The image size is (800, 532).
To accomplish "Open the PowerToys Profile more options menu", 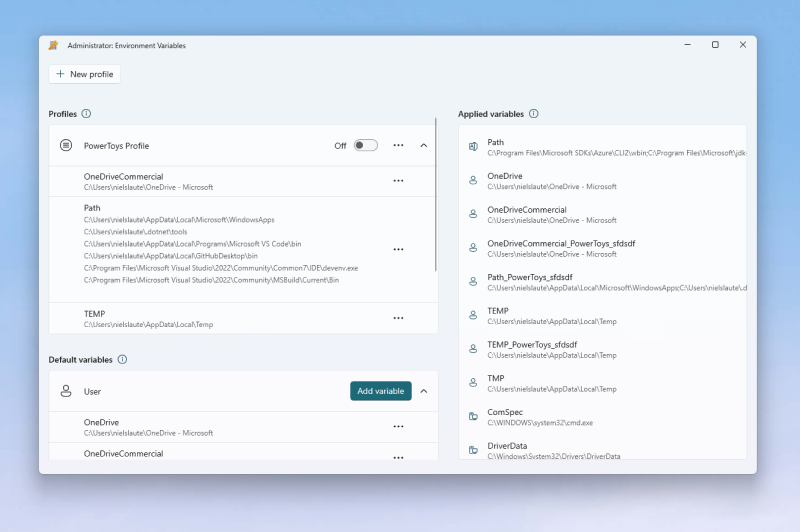I will [398, 146].
